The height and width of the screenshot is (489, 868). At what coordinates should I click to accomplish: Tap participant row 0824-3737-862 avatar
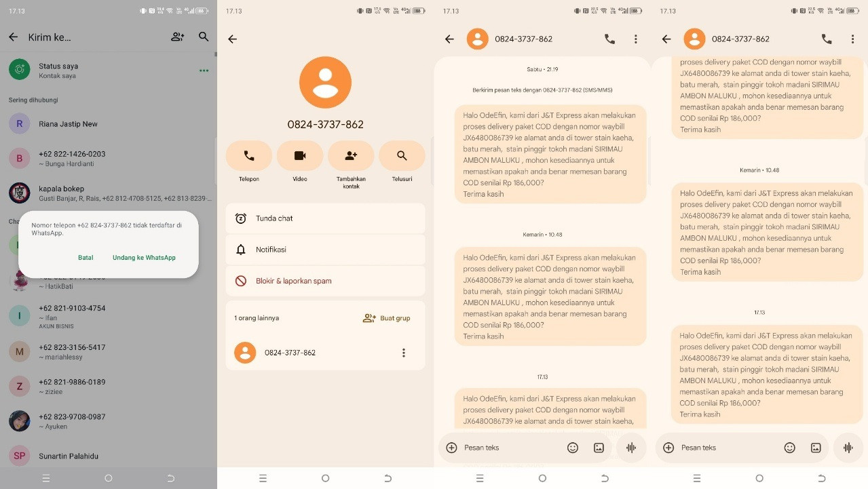coord(245,353)
